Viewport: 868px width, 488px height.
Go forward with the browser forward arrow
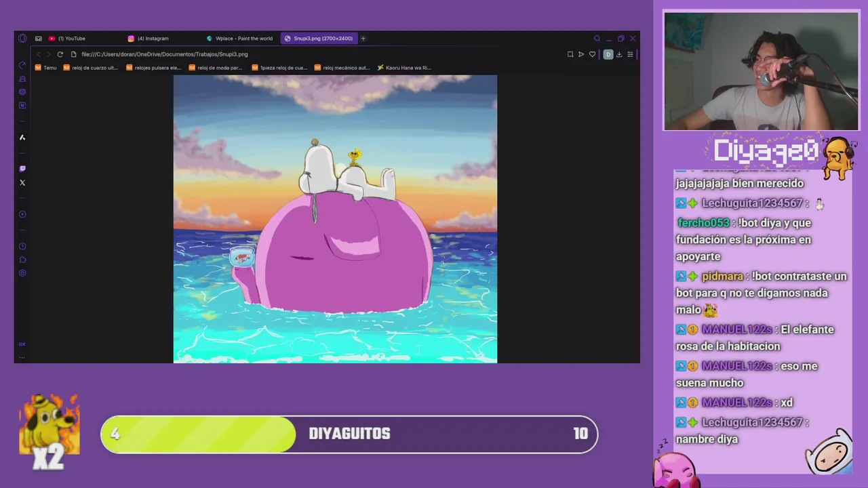[x=49, y=54]
